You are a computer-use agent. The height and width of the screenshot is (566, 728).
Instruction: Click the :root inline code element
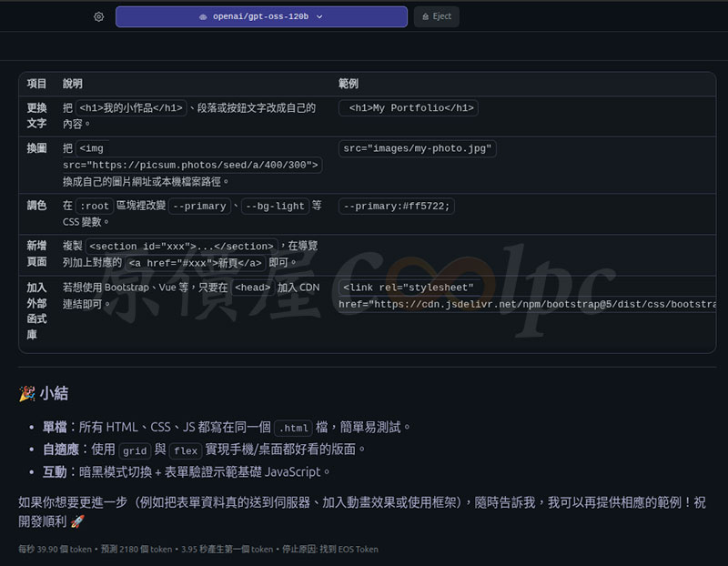coord(93,205)
